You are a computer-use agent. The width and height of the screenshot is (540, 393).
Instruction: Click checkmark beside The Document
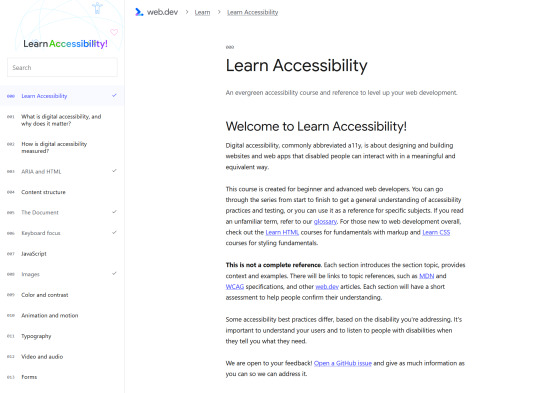[x=114, y=212]
